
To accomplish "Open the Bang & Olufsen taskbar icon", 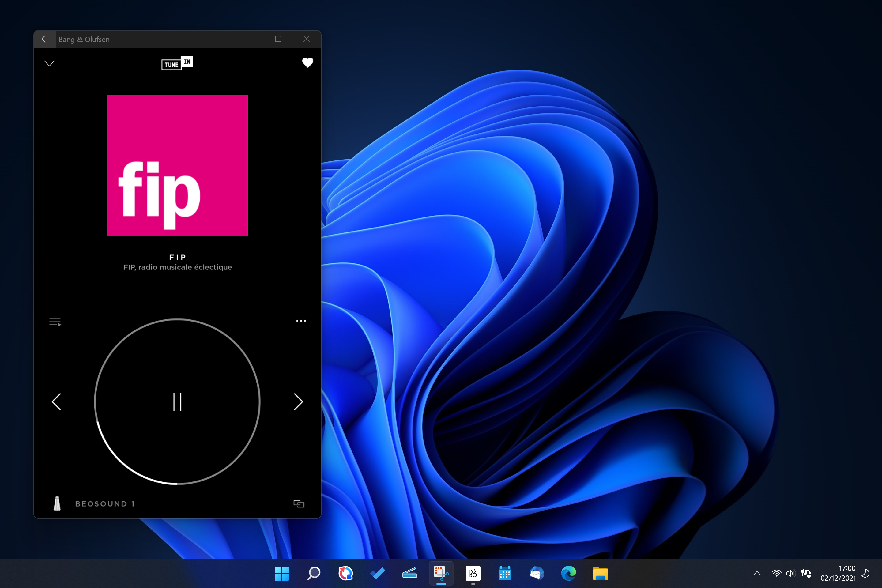I will pyautogui.click(x=473, y=573).
